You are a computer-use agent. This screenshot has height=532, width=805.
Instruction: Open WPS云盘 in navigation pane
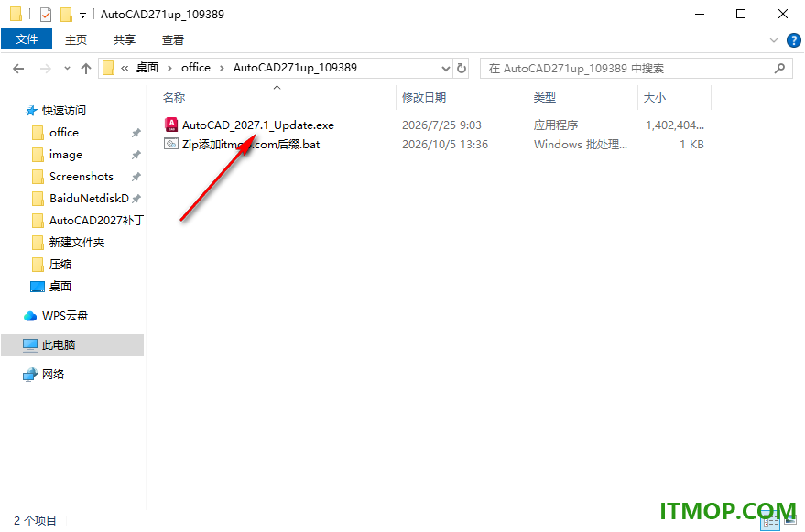click(65, 316)
